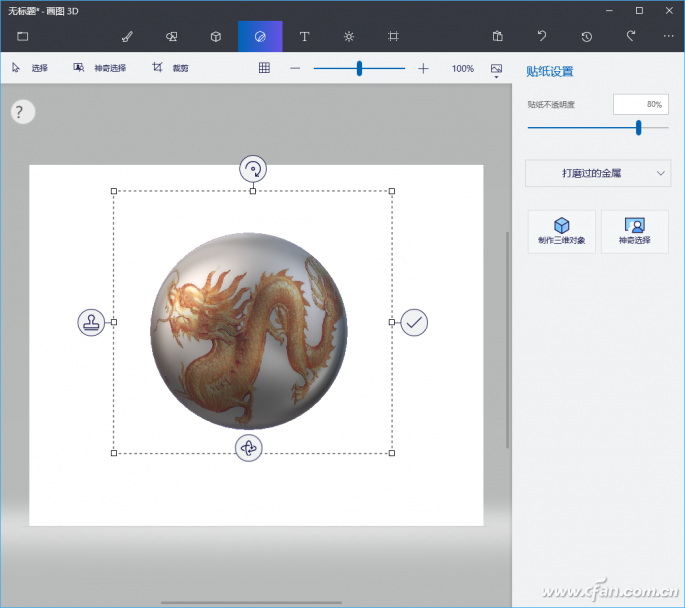The image size is (685, 608).
Task: Click the 100% zoom value
Action: pos(463,69)
